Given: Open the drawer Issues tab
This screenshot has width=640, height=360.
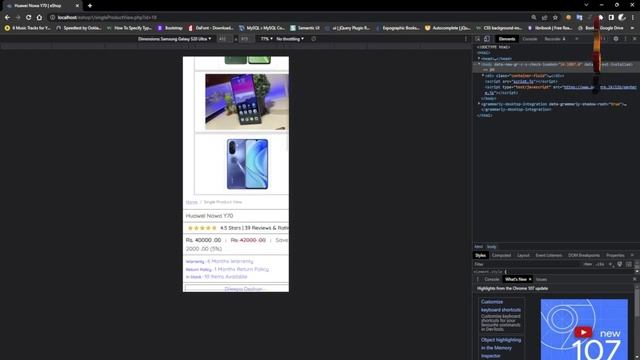Looking at the screenshot, I should (x=541, y=279).
